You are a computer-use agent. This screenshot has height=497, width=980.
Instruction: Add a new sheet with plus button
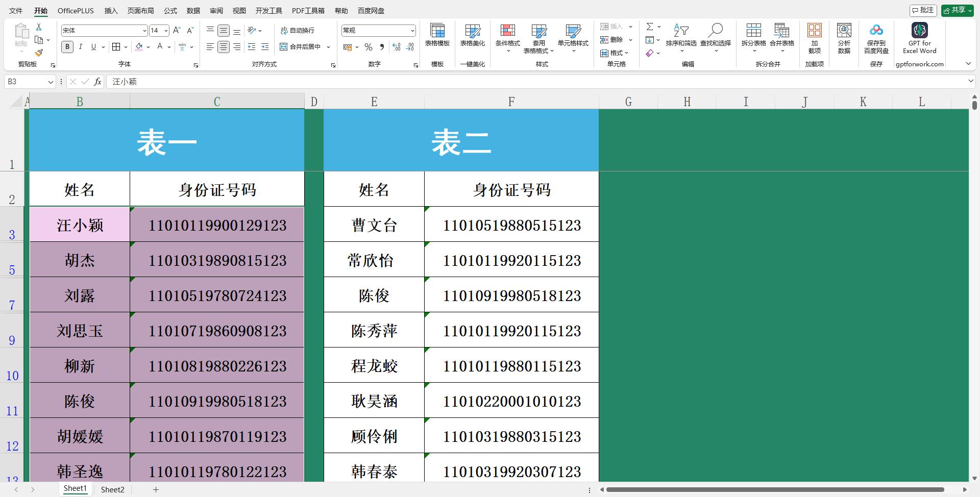pyautogui.click(x=156, y=489)
